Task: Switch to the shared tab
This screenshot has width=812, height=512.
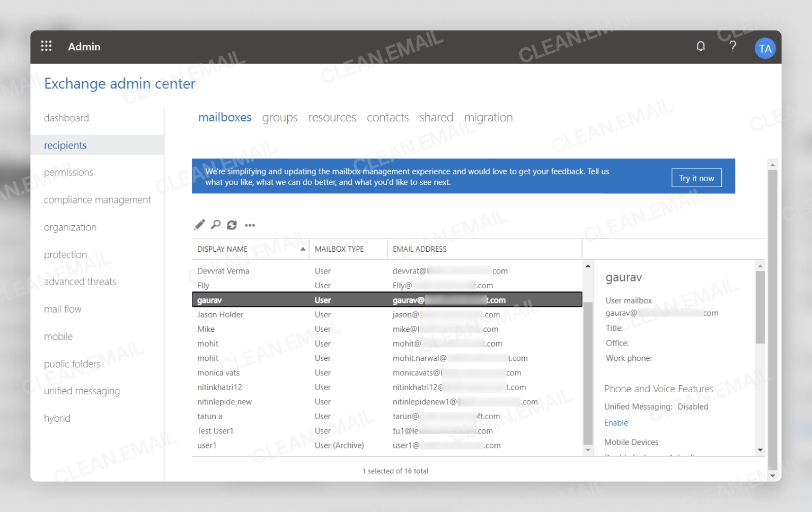Action: click(x=436, y=117)
